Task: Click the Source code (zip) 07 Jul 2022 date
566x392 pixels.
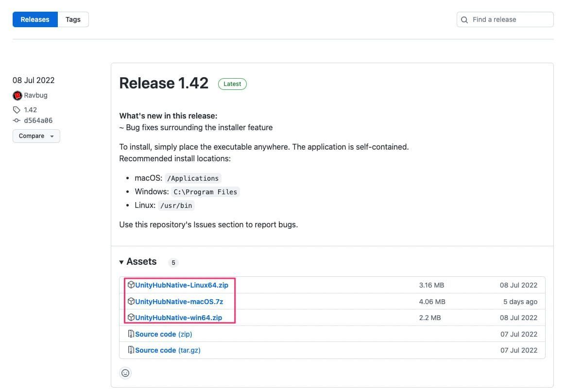Action: click(519, 334)
